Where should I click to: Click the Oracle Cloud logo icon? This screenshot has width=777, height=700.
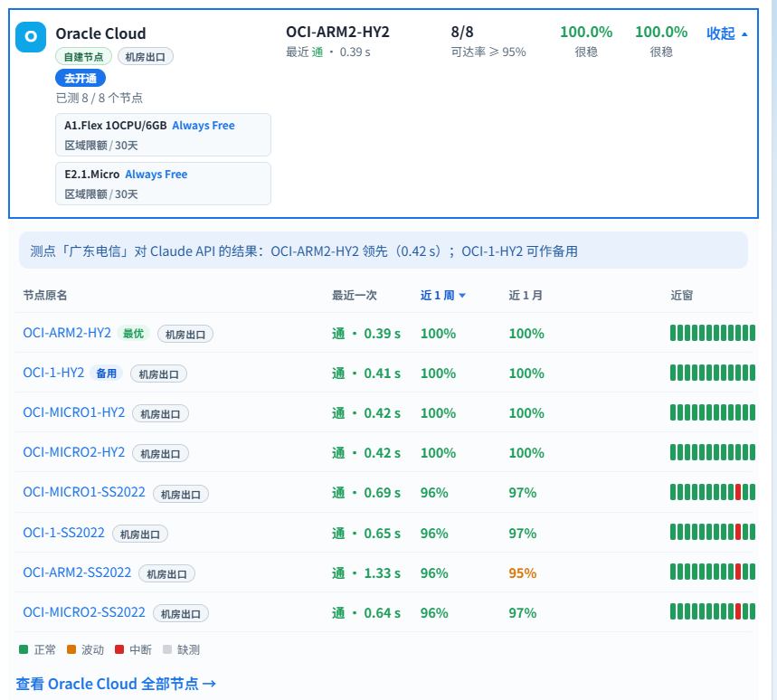pos(31,37)
